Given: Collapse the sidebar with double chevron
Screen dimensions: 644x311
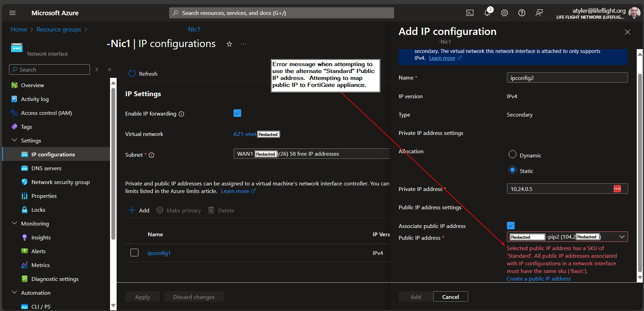Looking at the screenshot, I should [110, 70].
